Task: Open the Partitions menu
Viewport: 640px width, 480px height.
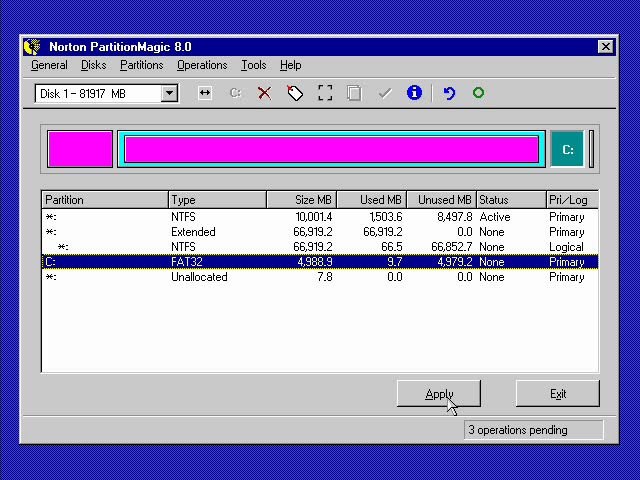Action: pyautogui.click(x=142, y=65)
